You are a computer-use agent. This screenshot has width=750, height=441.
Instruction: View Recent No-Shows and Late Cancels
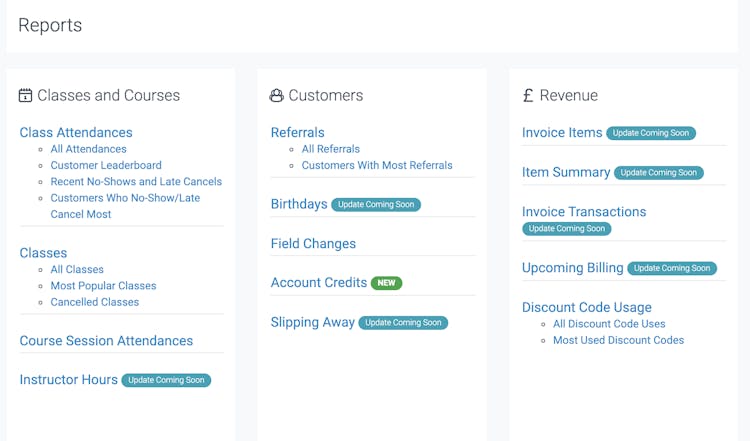[x=136, y=182]
